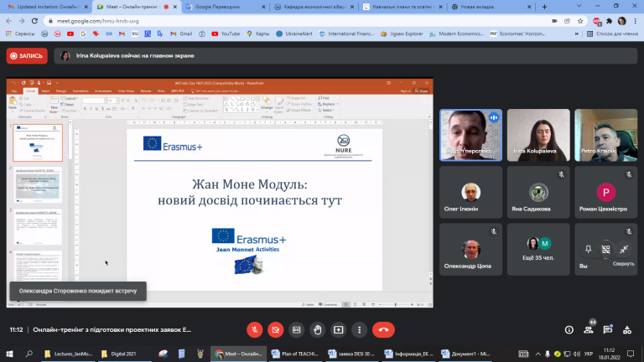Viewport: 644px width, 362px height.
Task: Open заявка DESI Word document in taskbar
Action: tap(351, 354)
